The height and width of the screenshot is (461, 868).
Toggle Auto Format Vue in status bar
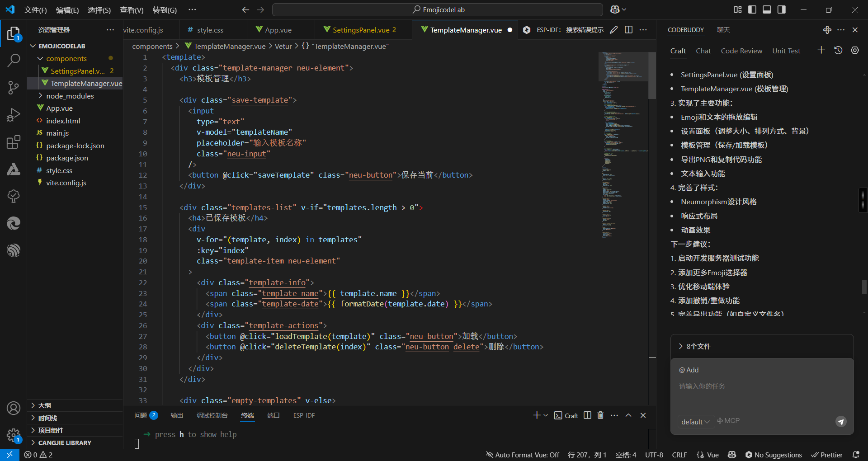(x=523, y=455)
